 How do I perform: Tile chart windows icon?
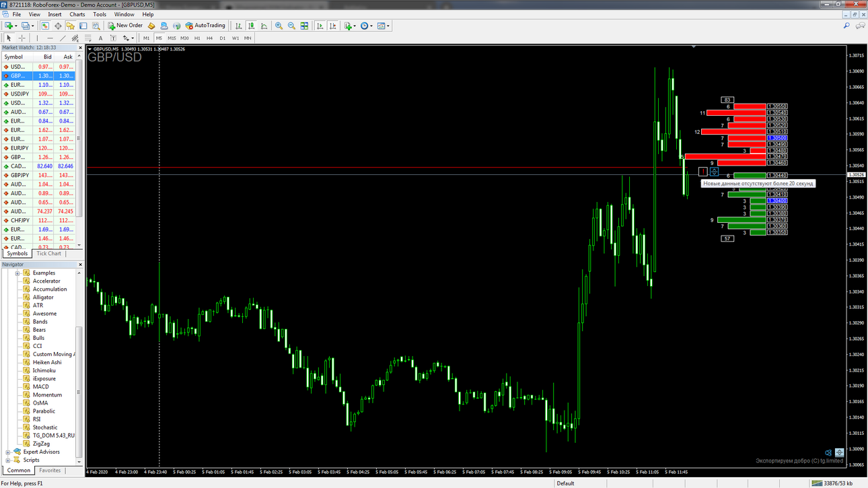(x=304, y=26)
